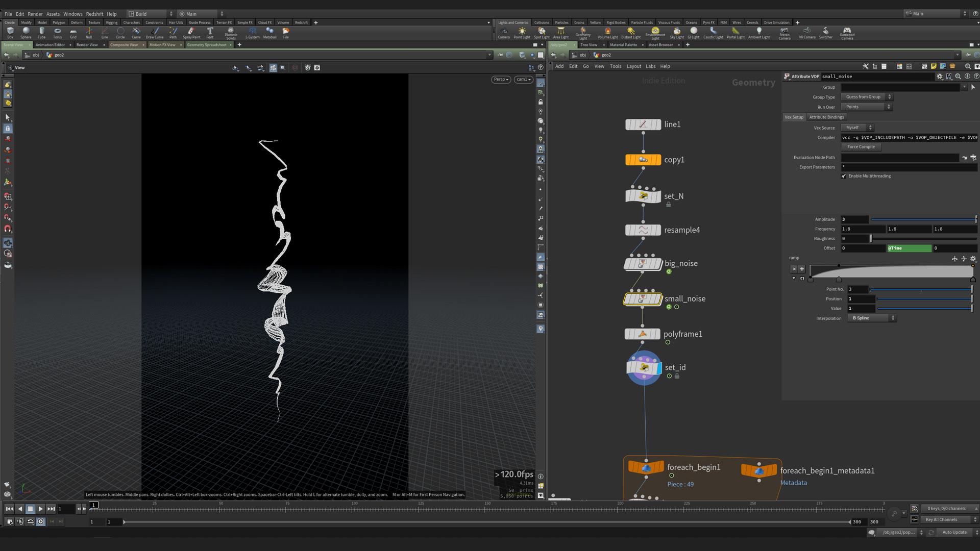Select the set_id node

[x=644, y=367]
